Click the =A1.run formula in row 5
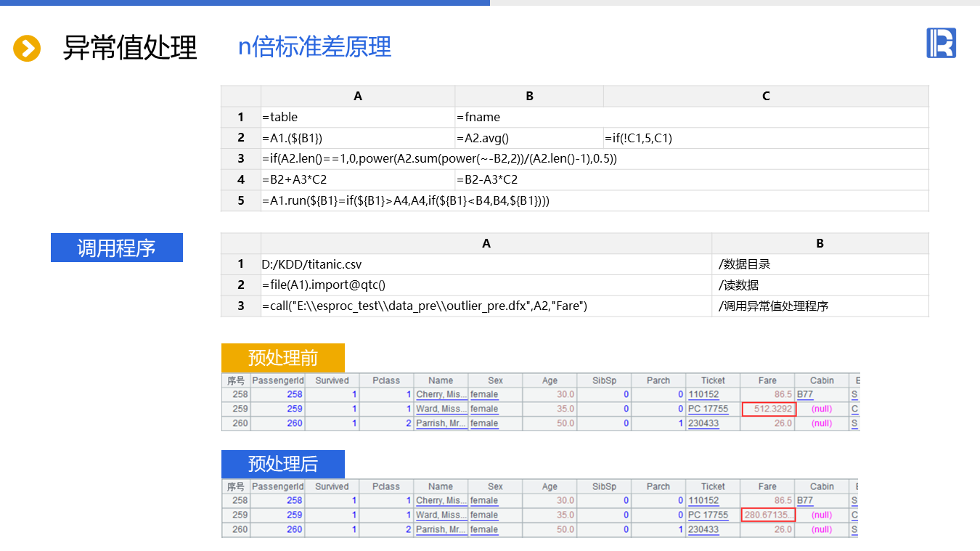This screenshot has height=551, width=980. pyautogui.click(x=406, y=201)
